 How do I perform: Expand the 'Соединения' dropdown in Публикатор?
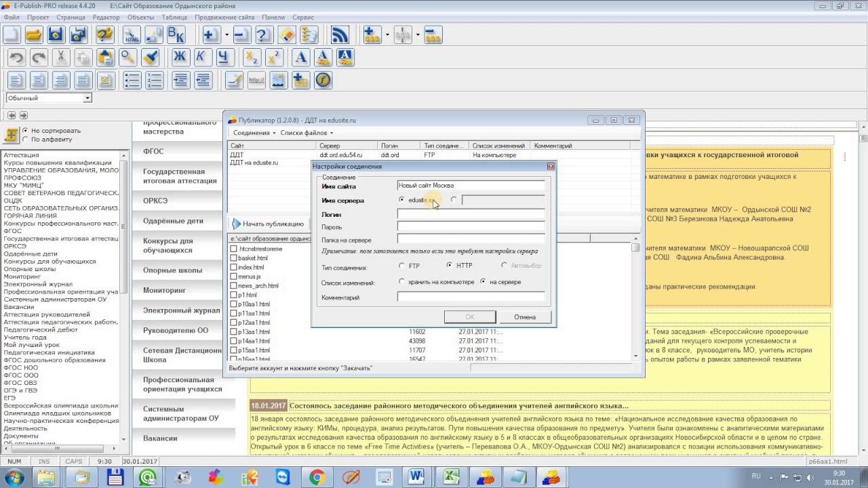click(254, 133)
